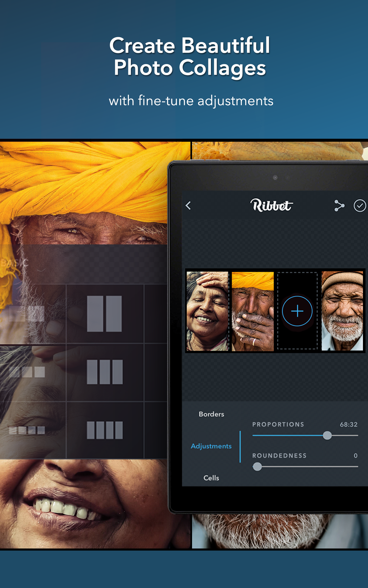Viewport: 368px width, 588px height.
Task: Add a photo with the plus icon
Action: (297, 311)
